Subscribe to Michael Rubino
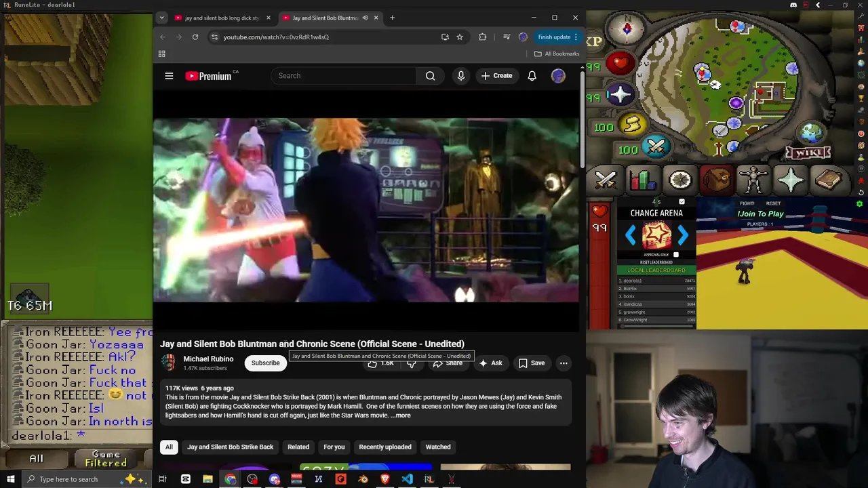 click(265, 363)
